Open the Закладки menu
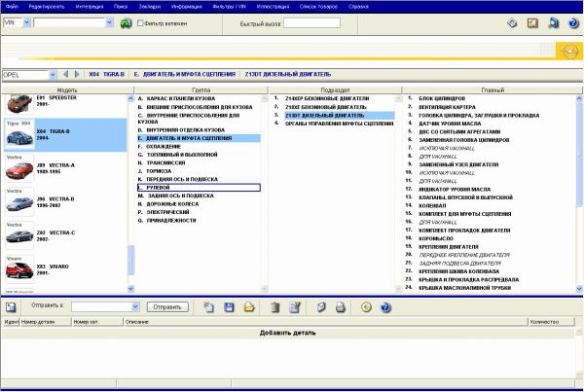This screenshot has width=584, height=392. [149, 7]
